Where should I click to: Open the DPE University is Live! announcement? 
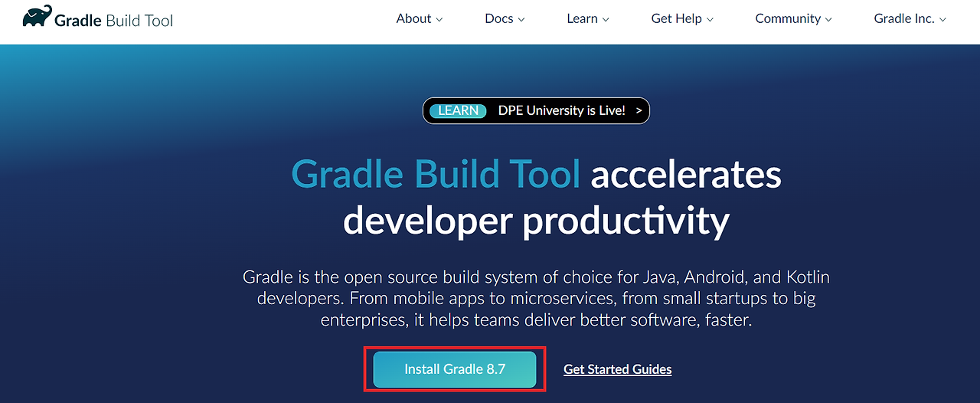[x=536, y=110]
